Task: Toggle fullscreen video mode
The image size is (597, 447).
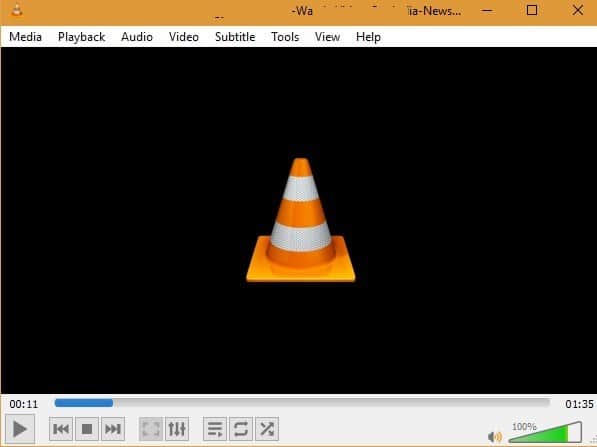Action: coord(151,429)
